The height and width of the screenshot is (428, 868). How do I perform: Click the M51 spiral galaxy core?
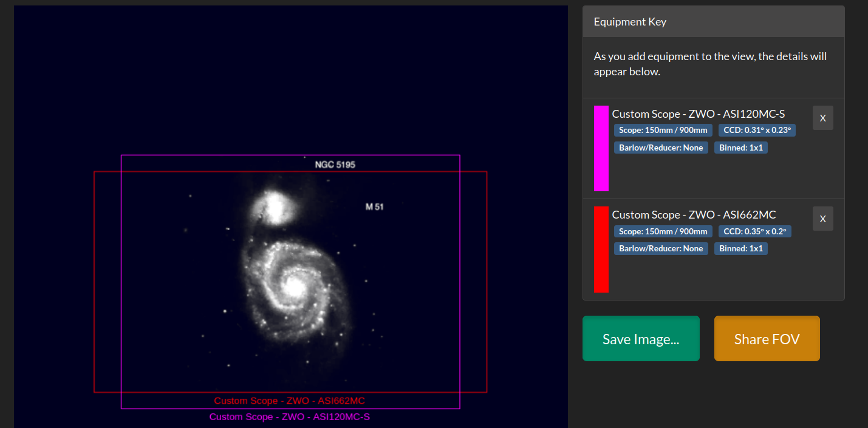[295, 287]
